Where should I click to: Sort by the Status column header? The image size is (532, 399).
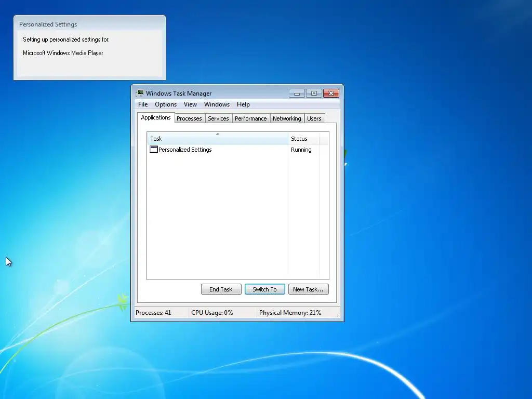click(x=303, y=138)
